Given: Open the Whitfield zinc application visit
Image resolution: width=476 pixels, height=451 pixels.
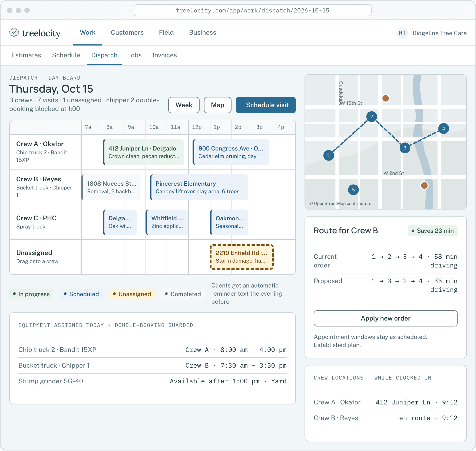Looking at the screenshot, I should coord(167,222).
